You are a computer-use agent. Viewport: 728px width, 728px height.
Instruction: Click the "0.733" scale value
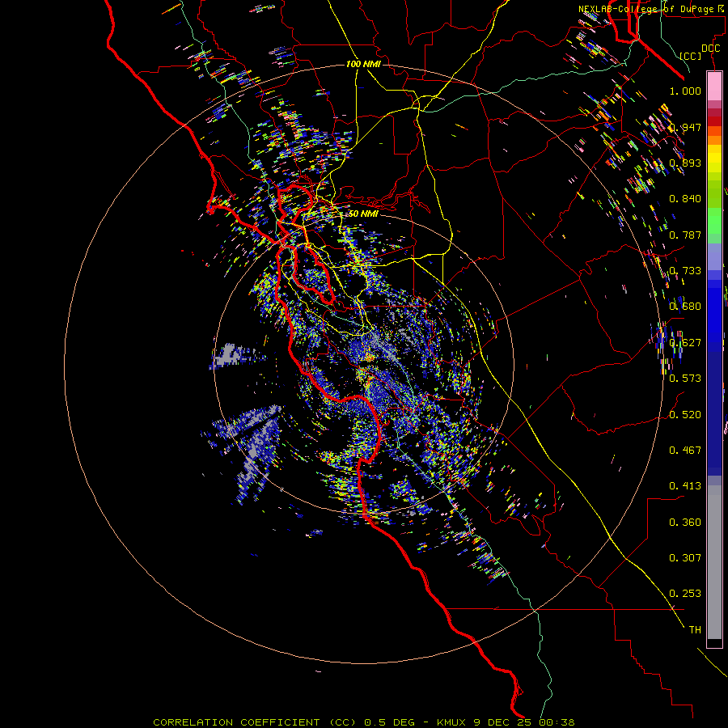coord(685,271)
